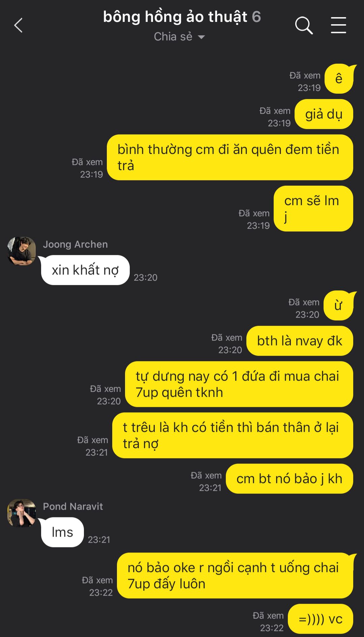
Task: Select the message about 'bán thân ở lại trả nợ'
Action: tap(233, 435)
